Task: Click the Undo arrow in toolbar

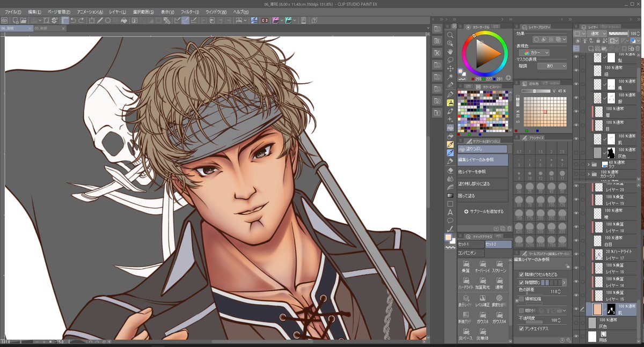Action: [73, 20]
